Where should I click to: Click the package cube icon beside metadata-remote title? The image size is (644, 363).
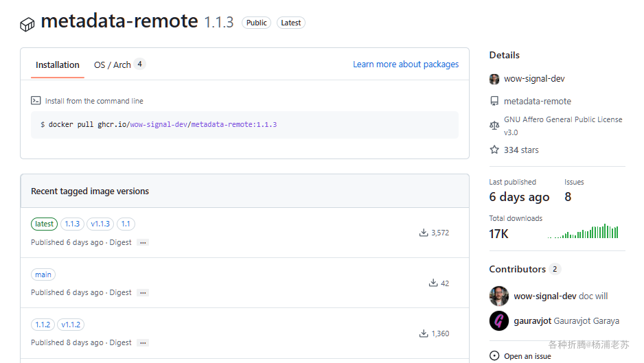(x=27, y=25)
